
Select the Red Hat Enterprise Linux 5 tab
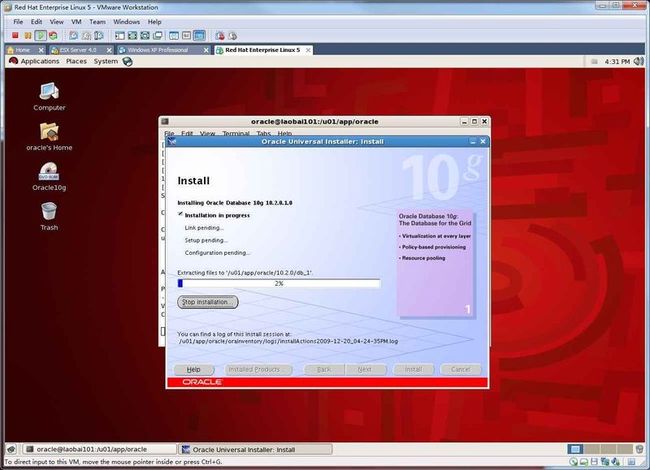(x=262, y=50)
